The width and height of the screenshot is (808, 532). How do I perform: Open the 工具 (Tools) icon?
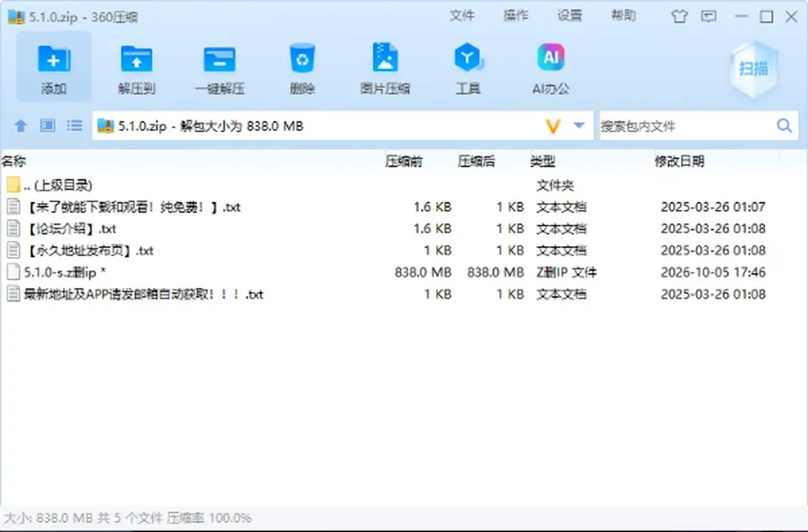pyautogui.click(x=468, y=57)
